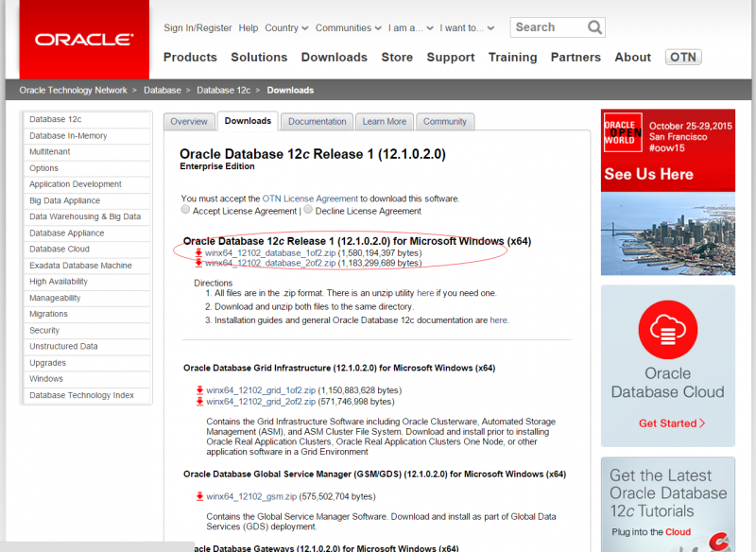Open Database In-Memory sidebar item

point(87,136)
